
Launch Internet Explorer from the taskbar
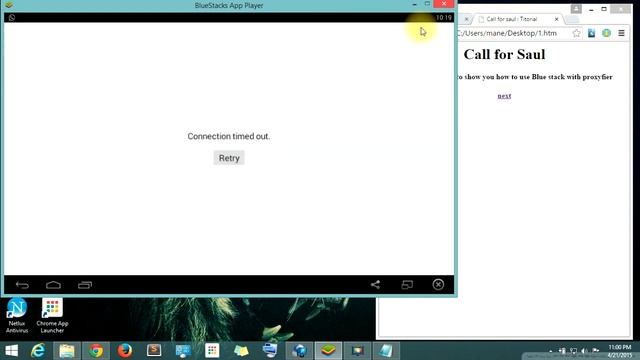tap(38, 351)
